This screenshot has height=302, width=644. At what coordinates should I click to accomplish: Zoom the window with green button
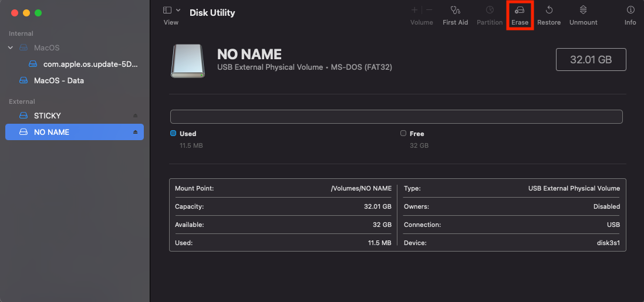(x=38, y=13)
